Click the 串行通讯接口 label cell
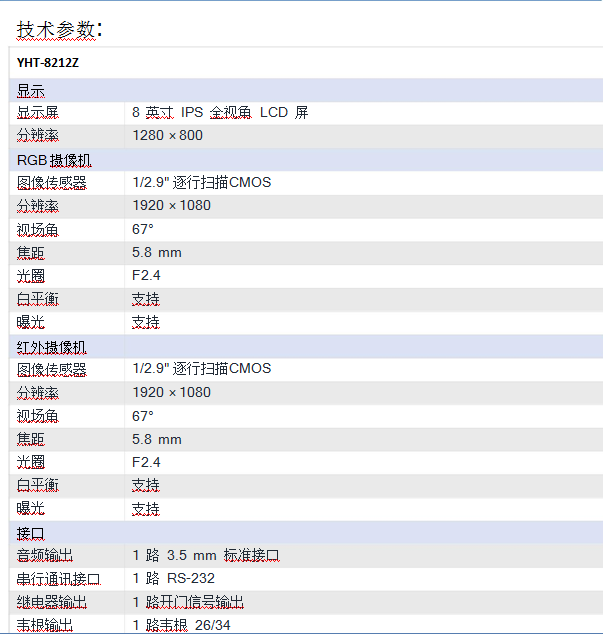This screenshot has height=634, width=603. pos(59,578)
